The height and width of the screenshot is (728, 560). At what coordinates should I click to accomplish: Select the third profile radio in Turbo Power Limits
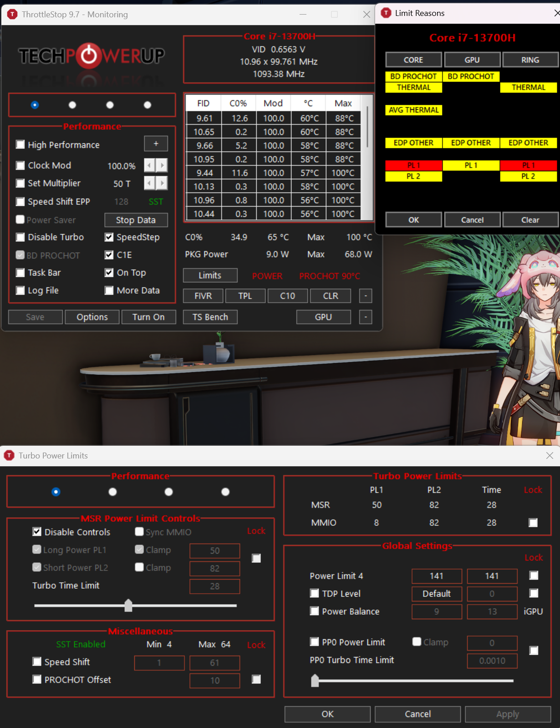169,492
